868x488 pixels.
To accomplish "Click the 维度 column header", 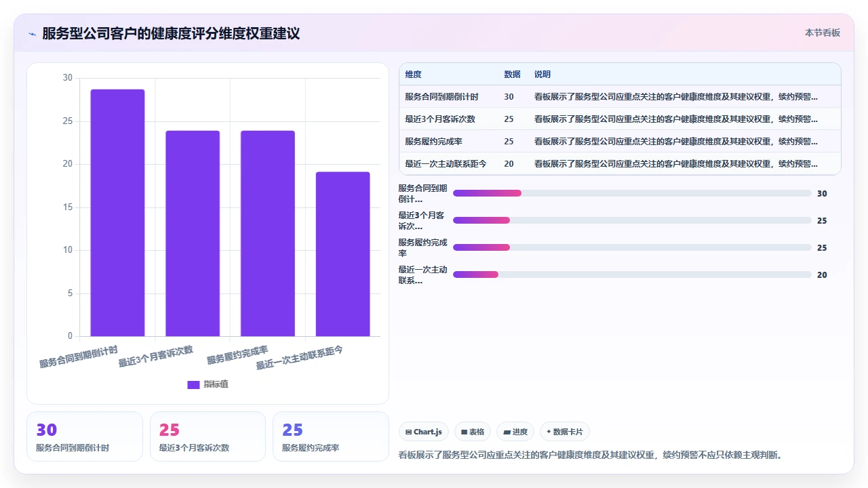I will click(x=413, y=74).
